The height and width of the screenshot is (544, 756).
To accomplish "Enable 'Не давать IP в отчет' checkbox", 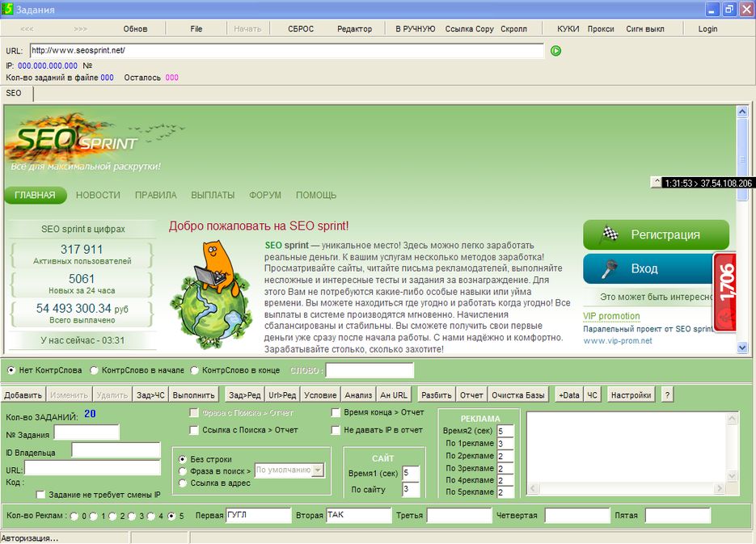I will (336, 430).
